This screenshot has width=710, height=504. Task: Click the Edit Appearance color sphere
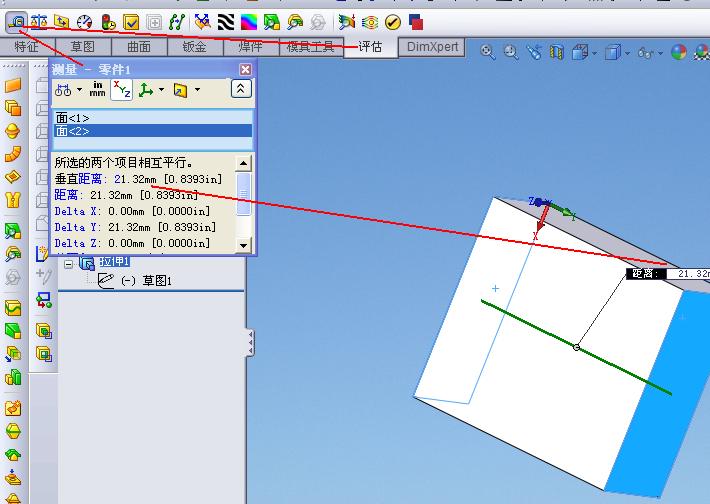coord(678,52)
